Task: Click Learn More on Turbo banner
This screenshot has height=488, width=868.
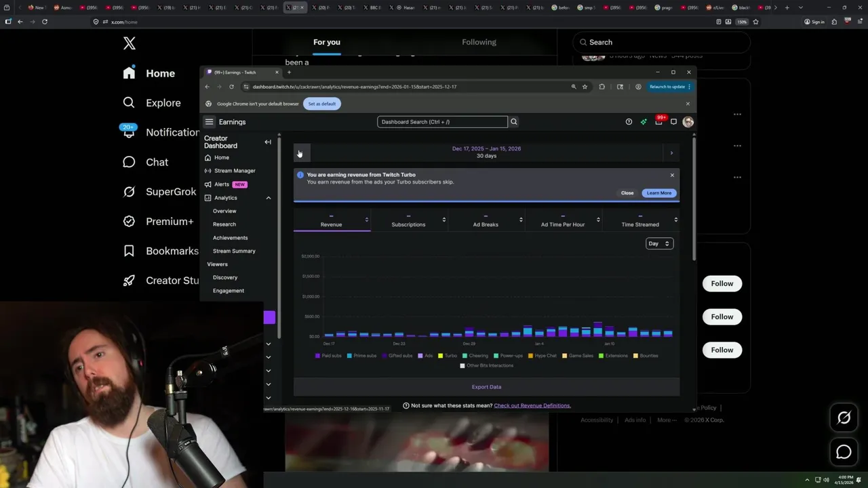Action: (x=659, y=193)
